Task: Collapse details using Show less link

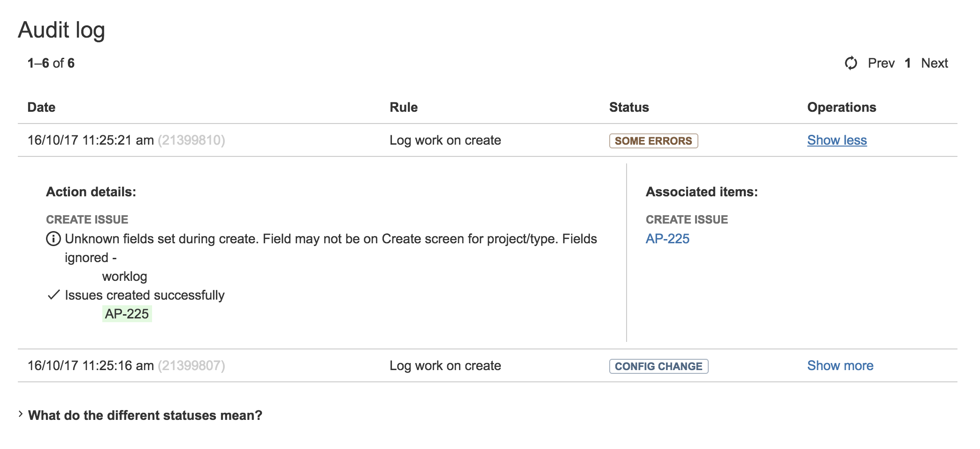Action: [x=837, y=140]
